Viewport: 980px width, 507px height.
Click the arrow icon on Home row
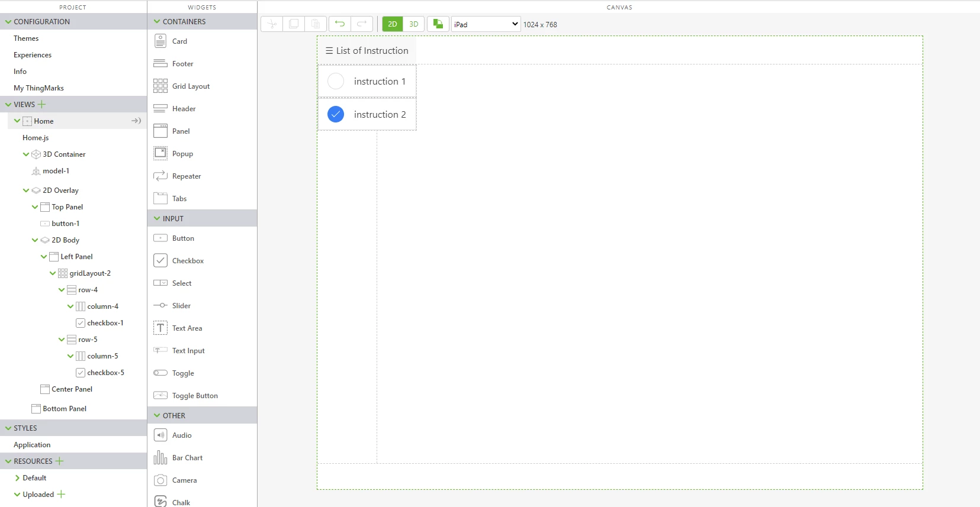pyautogui.click(x=136, y=121)
